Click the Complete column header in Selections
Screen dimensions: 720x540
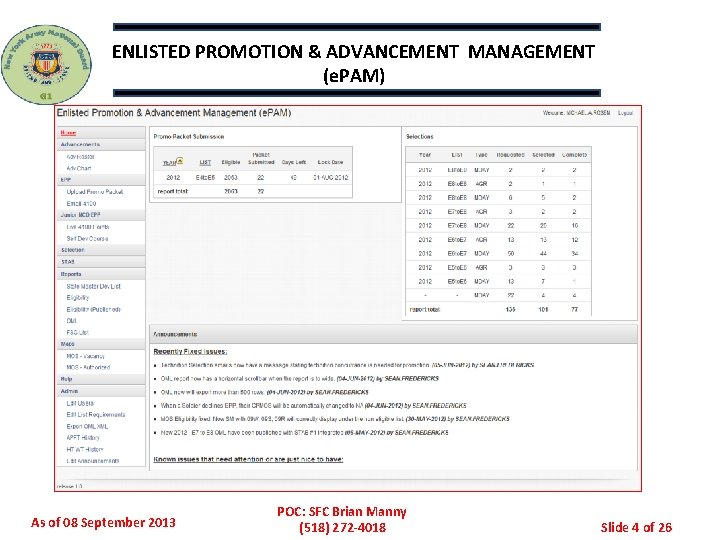point(574,155)
